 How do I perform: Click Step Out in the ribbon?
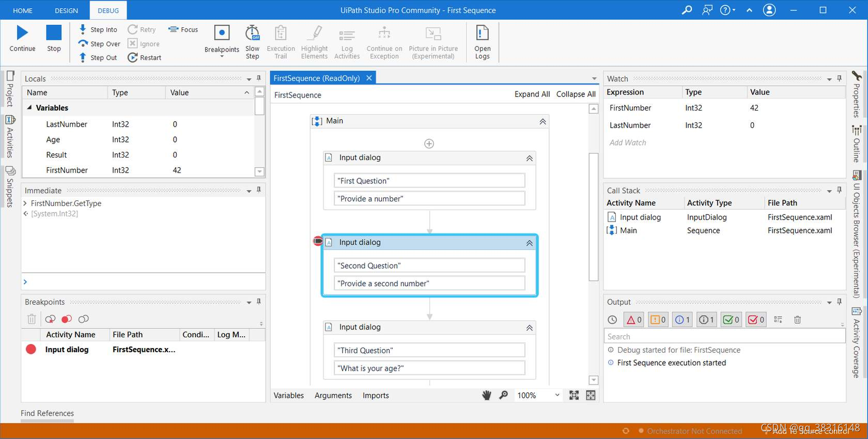tap(98, 57)
